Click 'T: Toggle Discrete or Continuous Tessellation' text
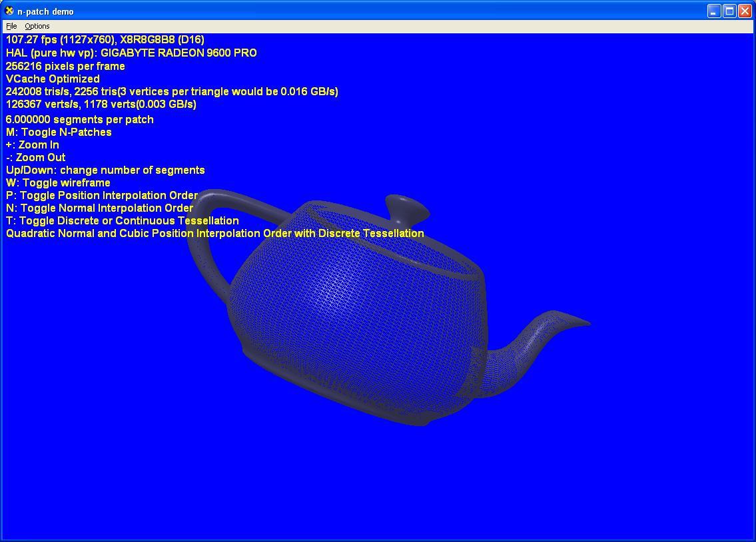 122,220
